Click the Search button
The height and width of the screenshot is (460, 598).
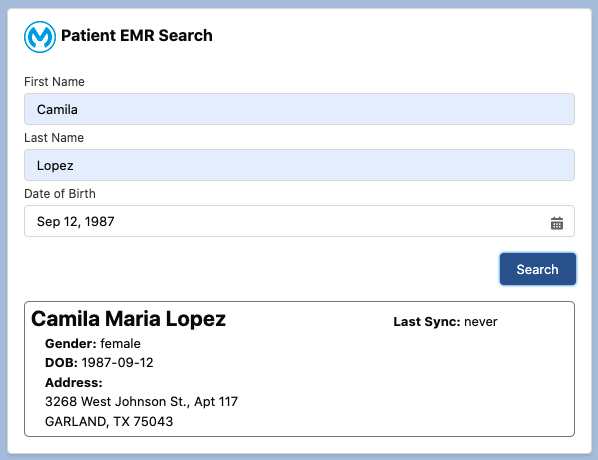537,269
